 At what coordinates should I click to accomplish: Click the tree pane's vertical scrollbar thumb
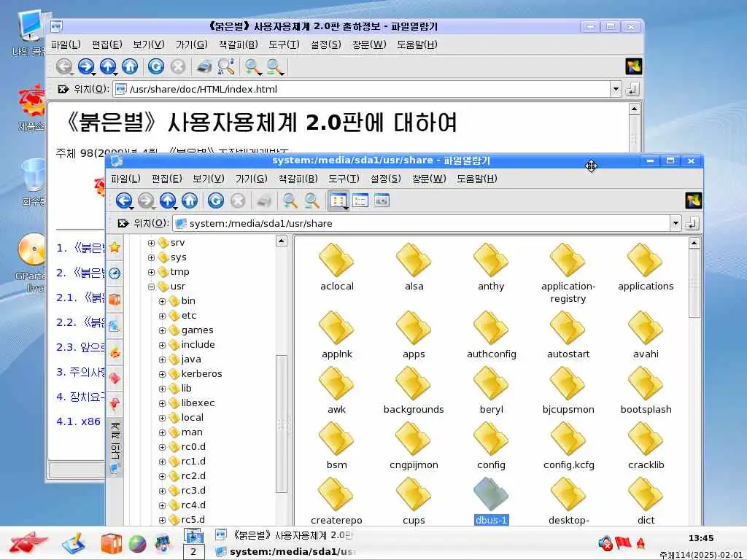click(x=282, y=424)
